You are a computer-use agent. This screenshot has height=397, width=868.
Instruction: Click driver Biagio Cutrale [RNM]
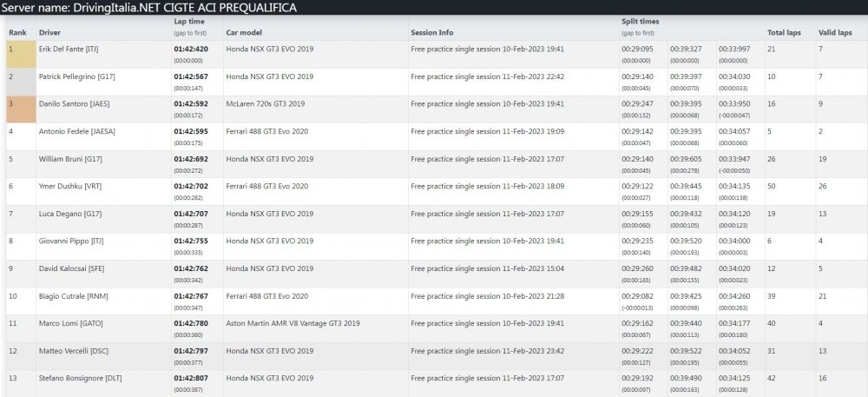(73, 297)
